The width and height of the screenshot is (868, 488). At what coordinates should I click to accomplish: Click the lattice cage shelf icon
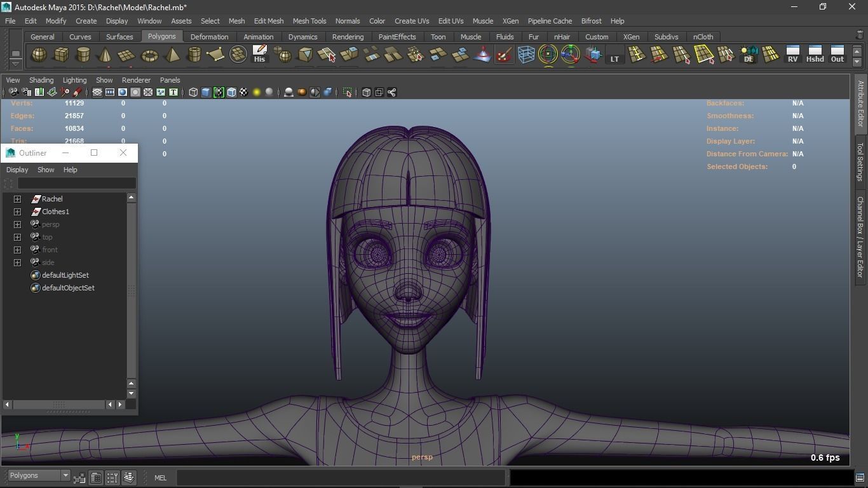(x=526, y=55)
